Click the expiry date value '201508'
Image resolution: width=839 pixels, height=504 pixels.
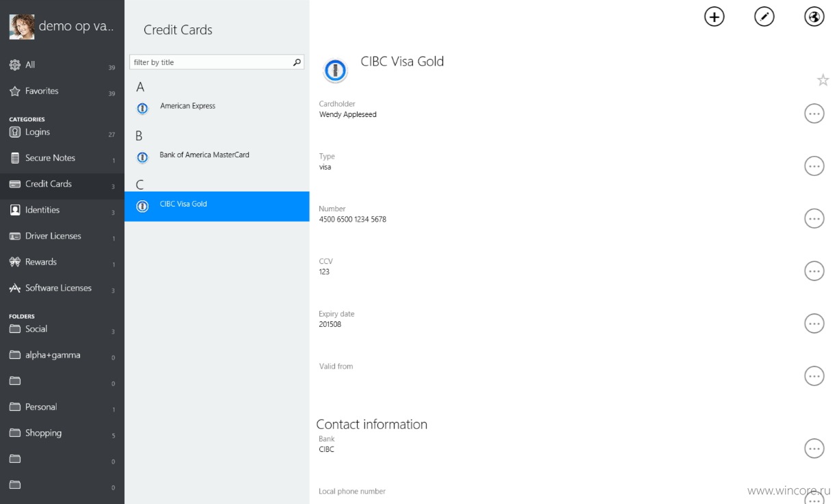[x=330, y=324]
